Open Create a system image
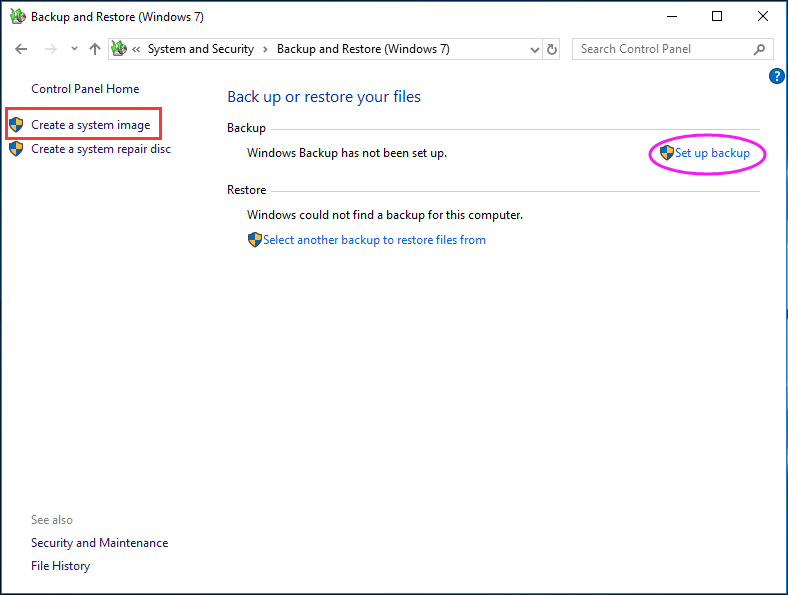This screenshot has width=788, height=595. click(90, 125)
